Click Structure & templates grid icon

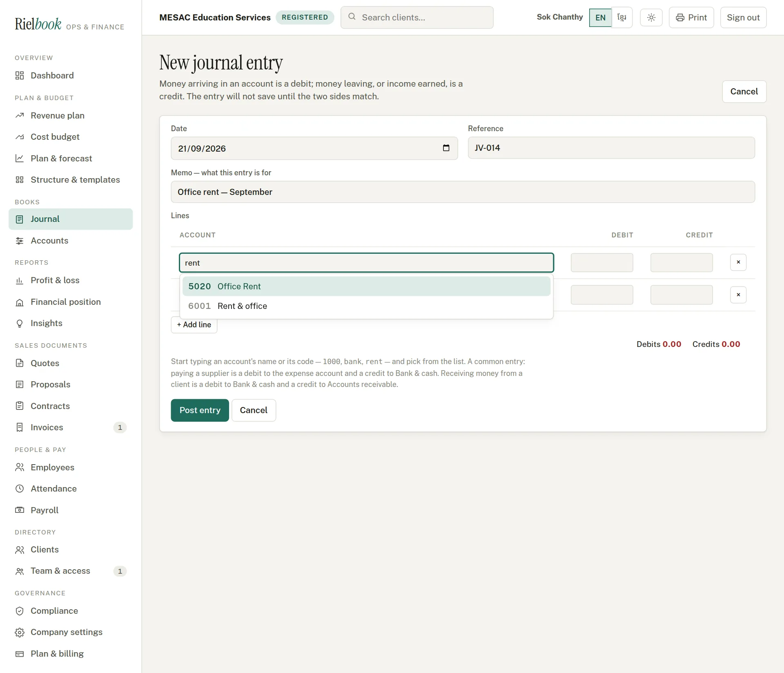point(20,180)
